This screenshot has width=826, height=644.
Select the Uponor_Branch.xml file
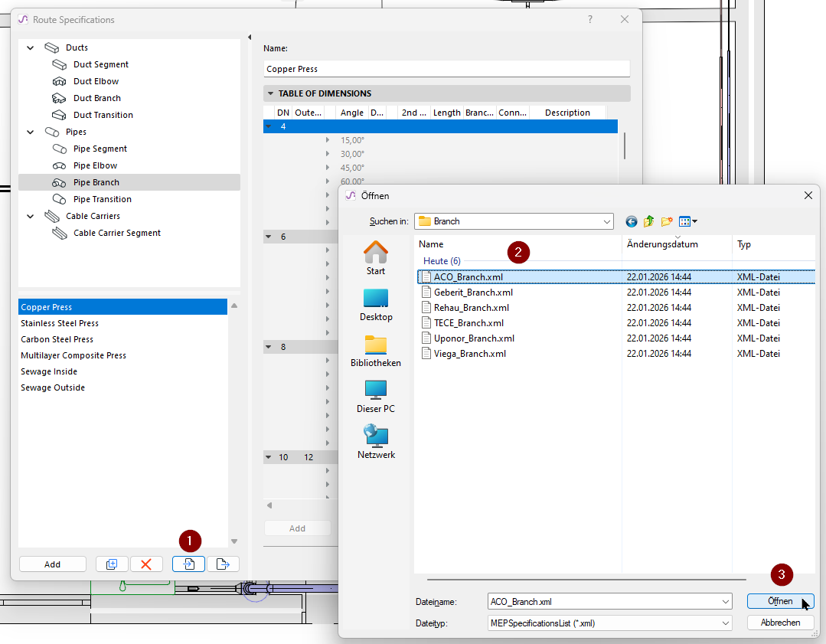[x=474, y=338]
